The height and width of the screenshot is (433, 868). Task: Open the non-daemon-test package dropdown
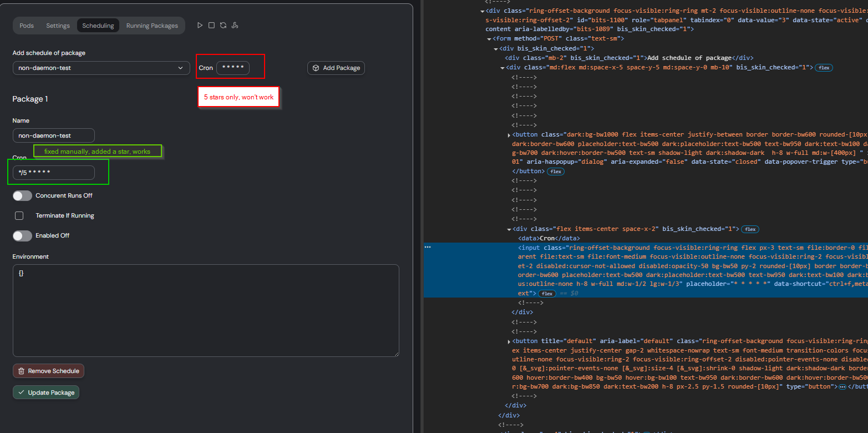click(x=101, y=68)
